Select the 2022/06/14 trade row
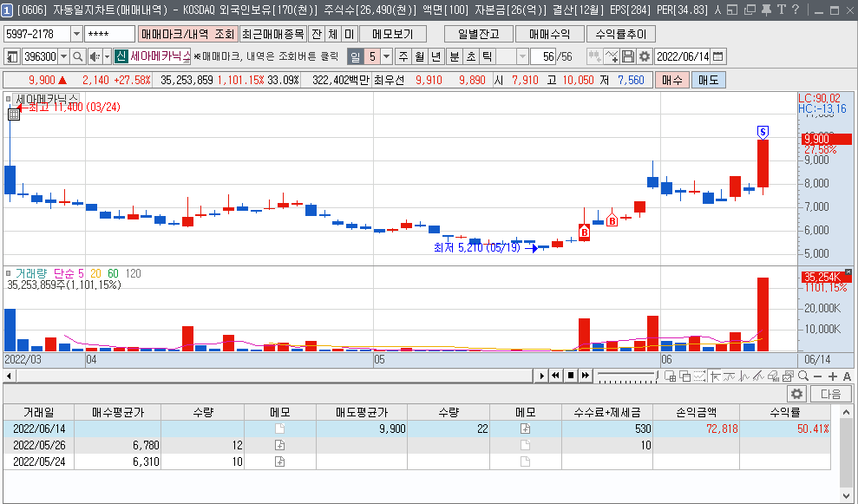858x504 pixels. pos(417,429)
